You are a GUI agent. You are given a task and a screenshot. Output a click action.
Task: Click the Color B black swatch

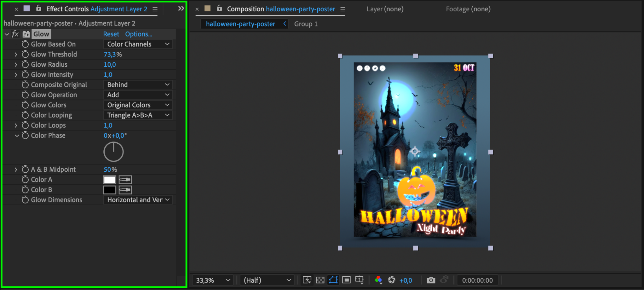pos(110,190)
